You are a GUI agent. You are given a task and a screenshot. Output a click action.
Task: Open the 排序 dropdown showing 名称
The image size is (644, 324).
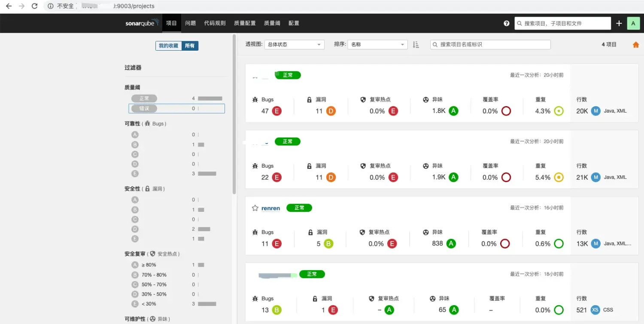(377, 44)
